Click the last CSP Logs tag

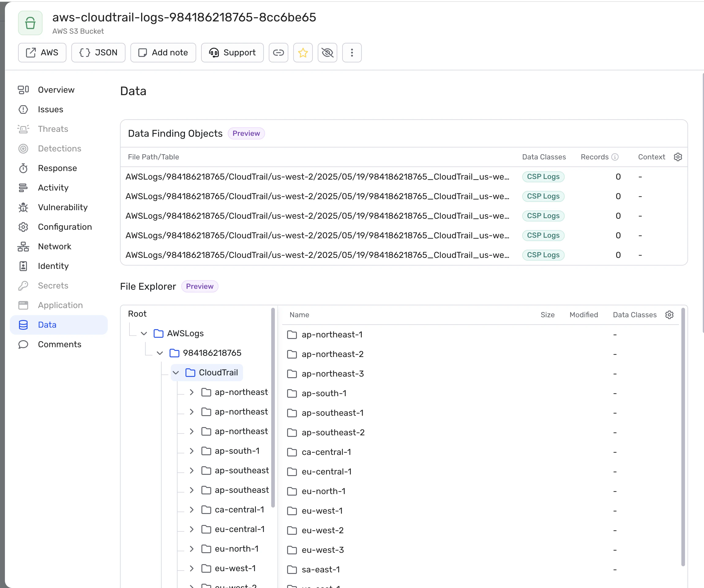(x=543, y=255)
